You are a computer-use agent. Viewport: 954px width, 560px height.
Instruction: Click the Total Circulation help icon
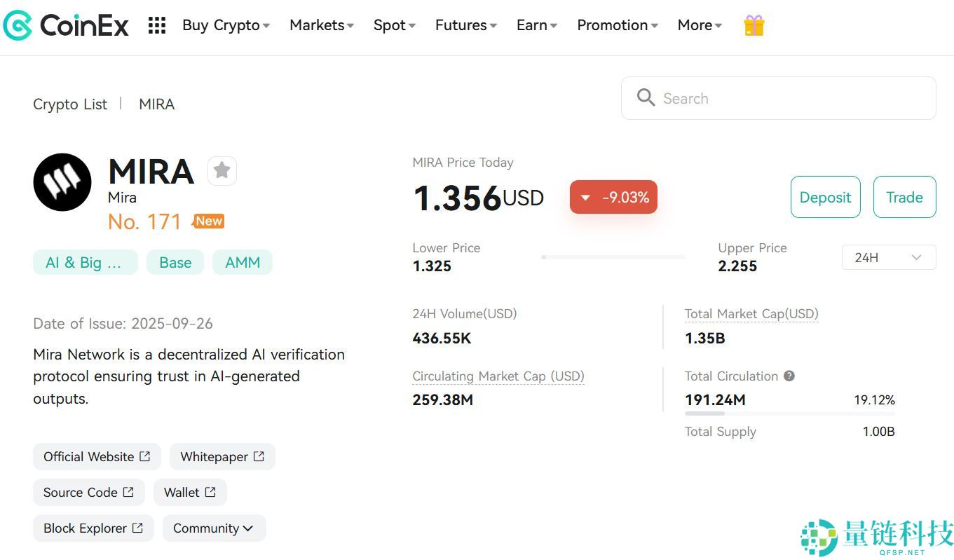[789, 376]
